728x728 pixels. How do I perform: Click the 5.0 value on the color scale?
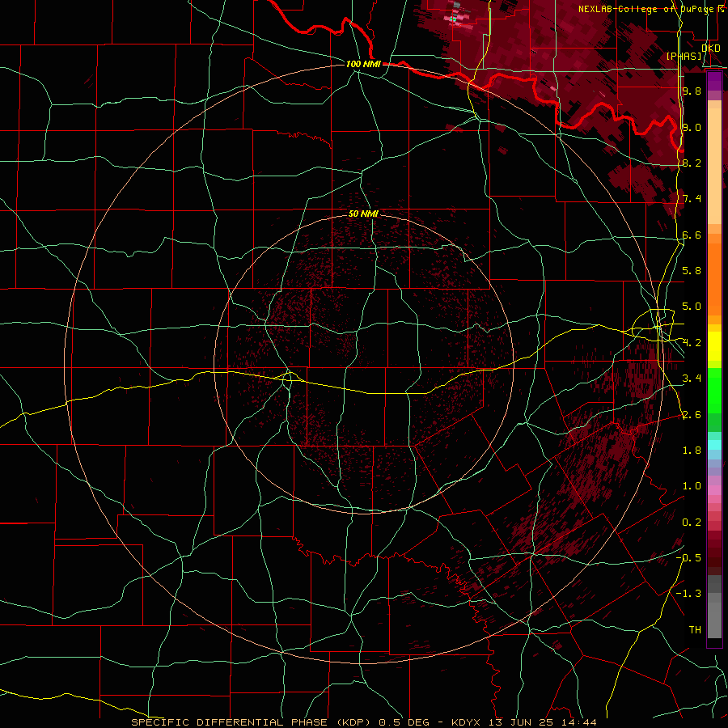(692, 307)
